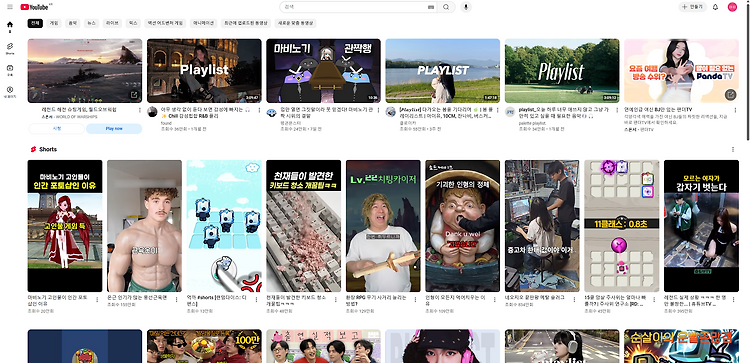
Task: Open options for the World of Warships ad
Action: [x=140, y=110]
